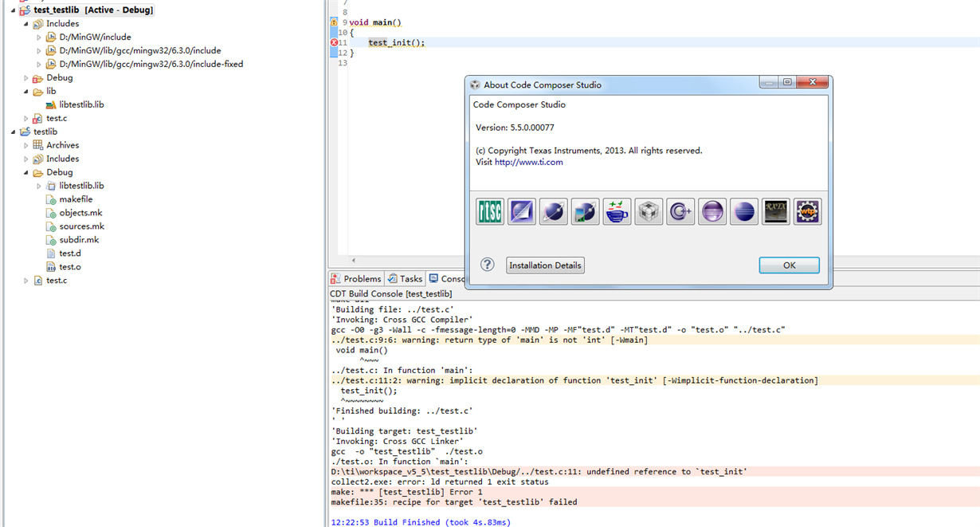Click the C++ CDT feature icon
Screen dimensions: 980x527
(680, 211)
